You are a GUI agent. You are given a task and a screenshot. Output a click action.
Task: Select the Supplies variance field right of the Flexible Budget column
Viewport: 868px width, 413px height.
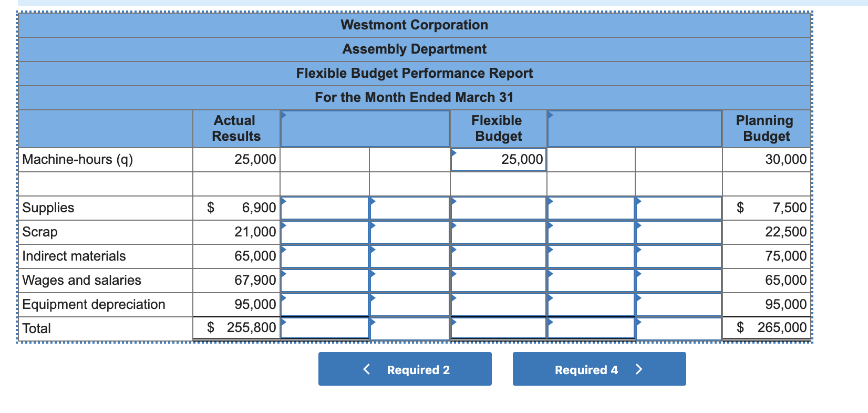(x=591, y=208)
